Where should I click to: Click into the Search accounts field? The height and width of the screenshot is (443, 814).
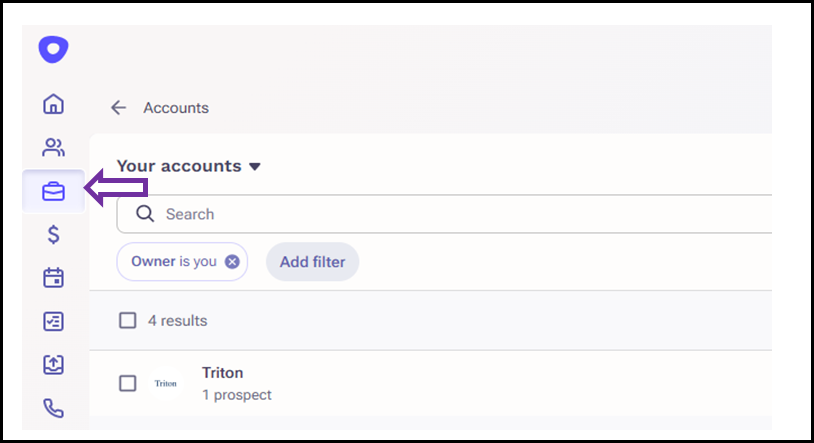(444, 214)
